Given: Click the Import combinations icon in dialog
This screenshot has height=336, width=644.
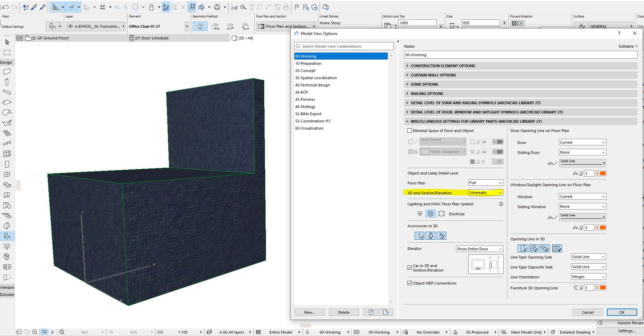Looking at the screenshot, I should tap(371, 312).
